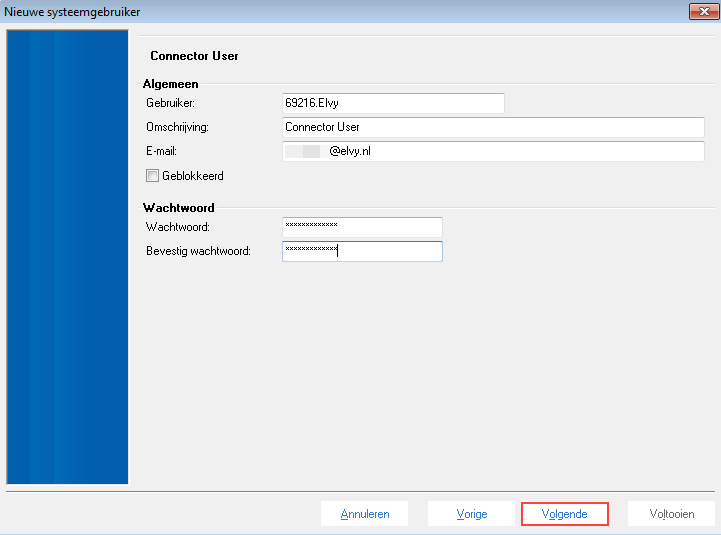The width and height of the screenshot is (721, 535).
Task: Click the Bevestig wachtwoord field
Action: [x=362, y=251]
